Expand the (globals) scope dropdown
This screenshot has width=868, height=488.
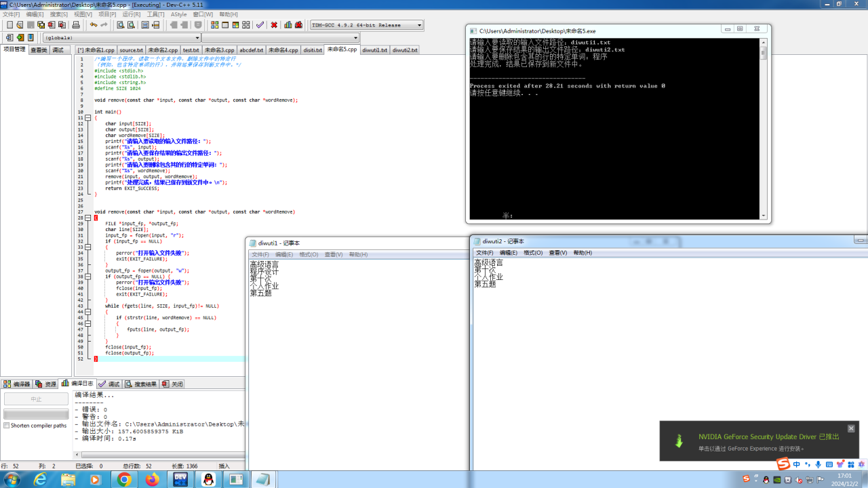pos(197,38)
